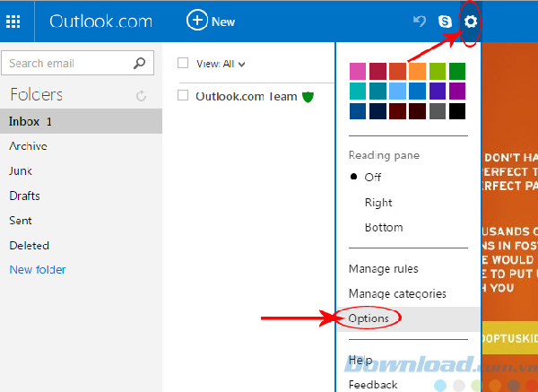Click the Outlook.com logo text

(x=100, y=22)
